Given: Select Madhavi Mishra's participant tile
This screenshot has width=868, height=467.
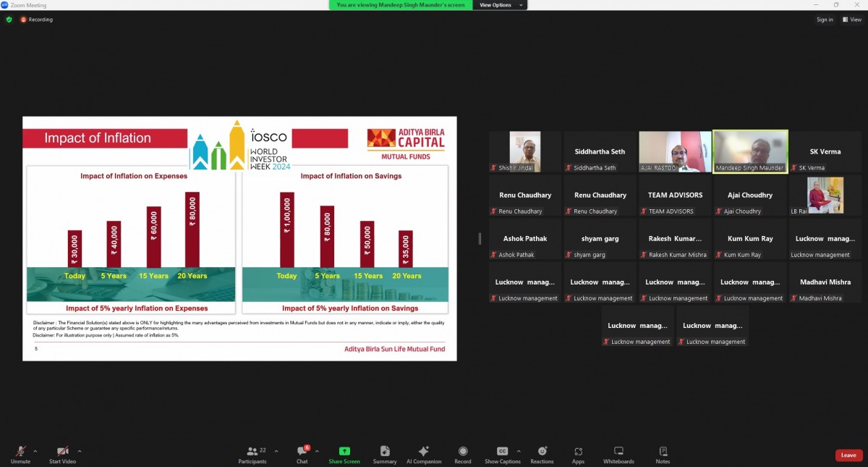Looking at the screenshot, I should [825, 282].
